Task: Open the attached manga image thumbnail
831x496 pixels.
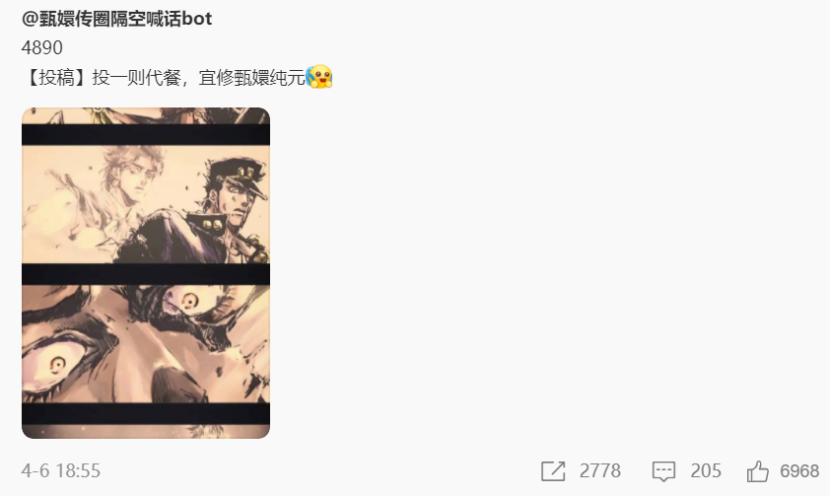Action: click(x=146, y=273)
